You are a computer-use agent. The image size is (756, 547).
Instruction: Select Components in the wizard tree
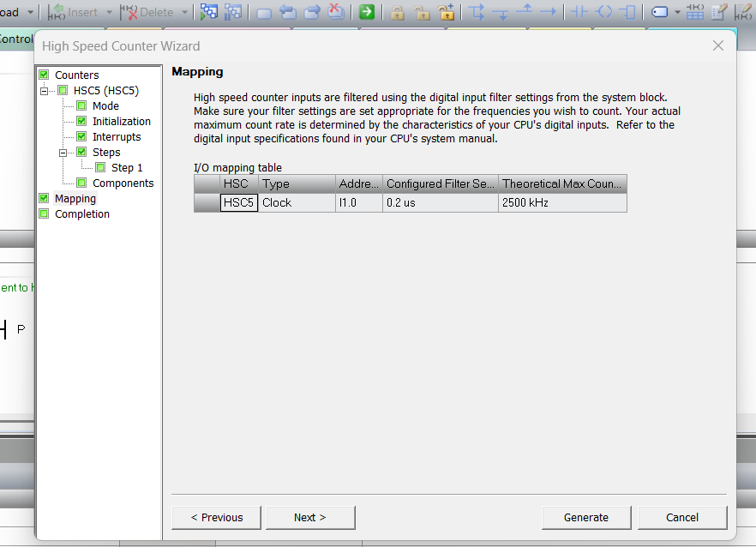[123, 183]
